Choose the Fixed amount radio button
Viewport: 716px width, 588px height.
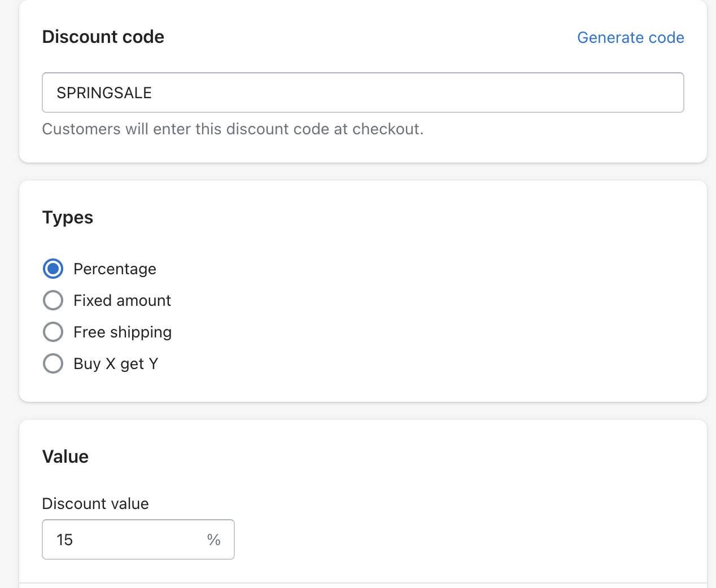point(53,300)
